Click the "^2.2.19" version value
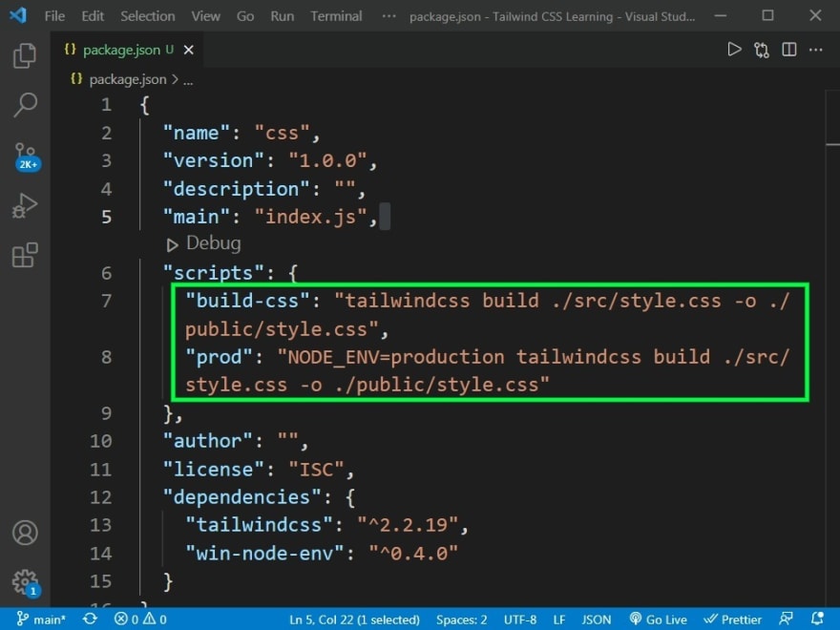This screenshot has height=630, width=840. tap(408, 524)
